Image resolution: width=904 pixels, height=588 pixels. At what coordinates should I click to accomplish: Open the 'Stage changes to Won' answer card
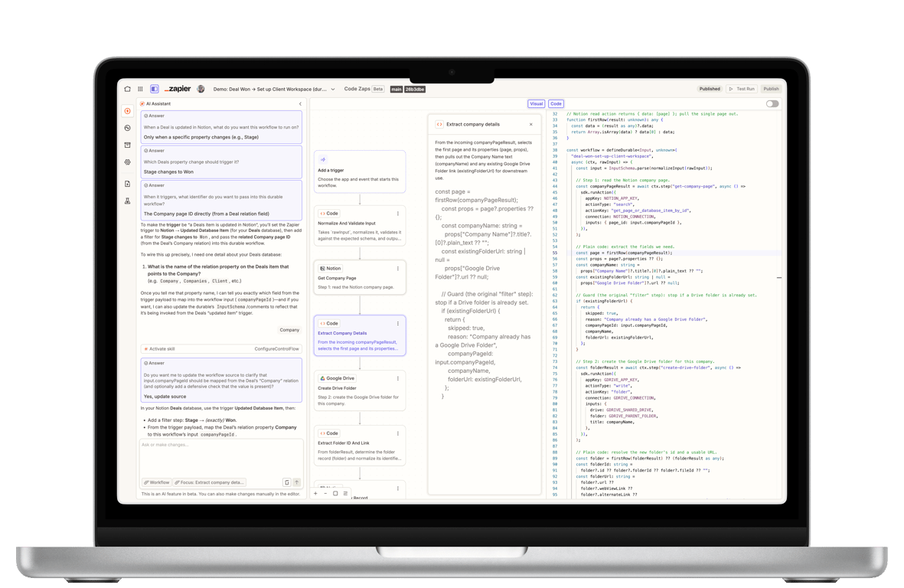tap(221, 162)
